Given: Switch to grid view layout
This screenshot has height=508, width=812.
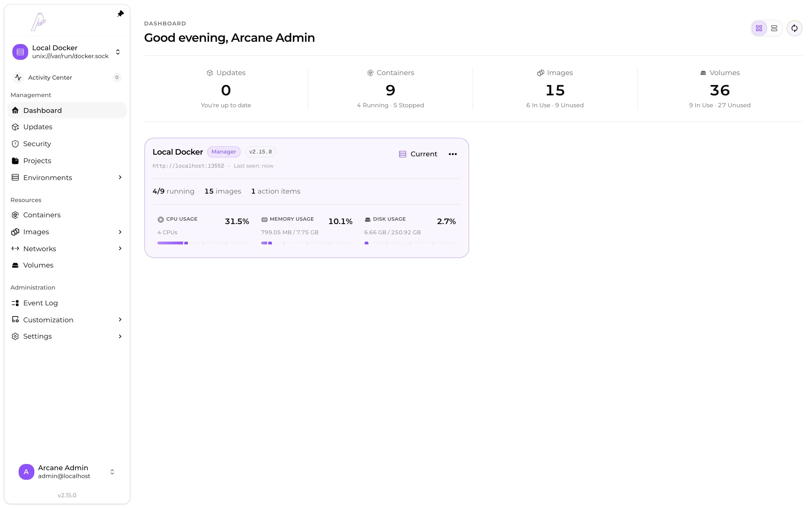Looking at the screenshot, I should (759, 28).
